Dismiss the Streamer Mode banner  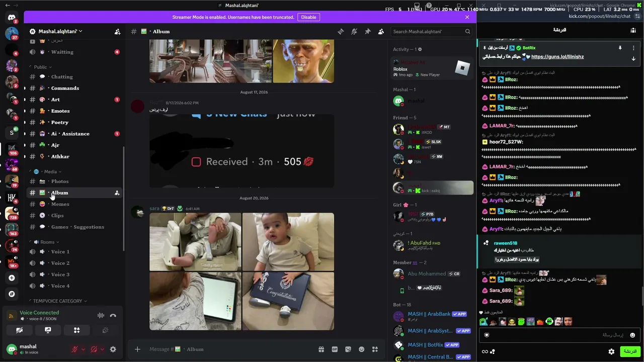coord(467,17)
